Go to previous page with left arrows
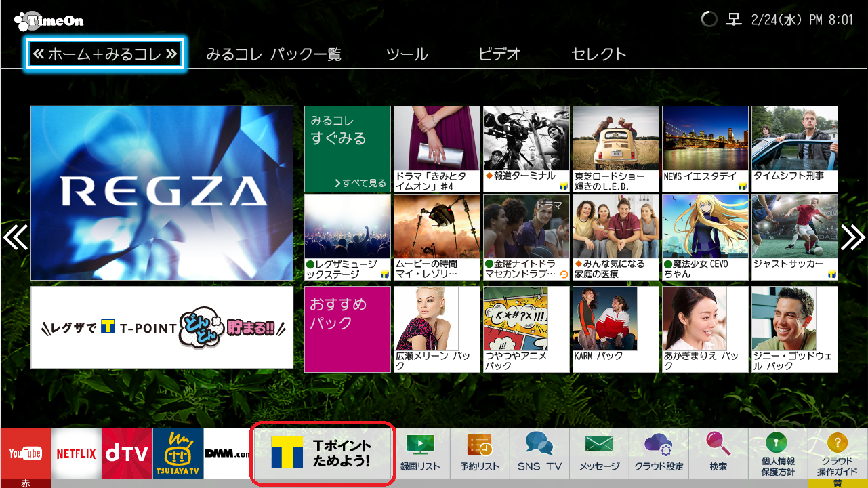Image resolution: width=868 pixels, height=488 pixels. pos(15,237)
